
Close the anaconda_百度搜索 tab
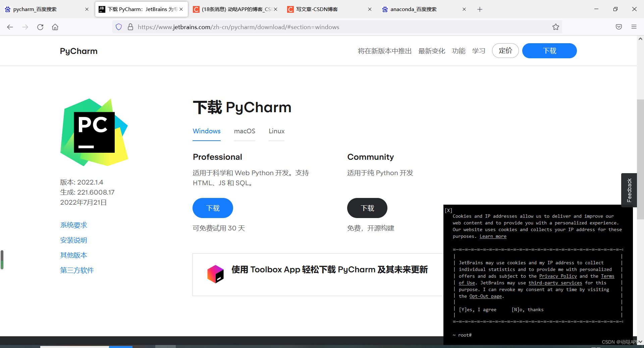(464, 9)
